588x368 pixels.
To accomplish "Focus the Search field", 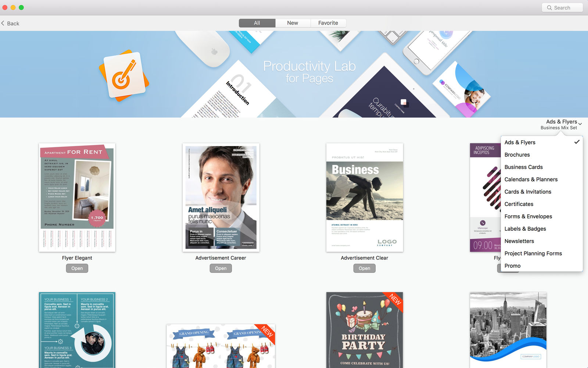I will [x=562, y=8].
